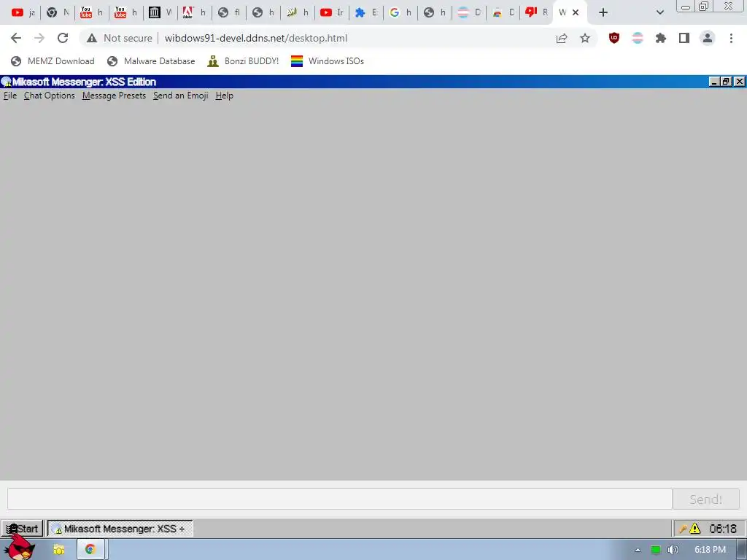
Task: Open the File menu in Mikasoft Messenger
Action: coord(10,96)
